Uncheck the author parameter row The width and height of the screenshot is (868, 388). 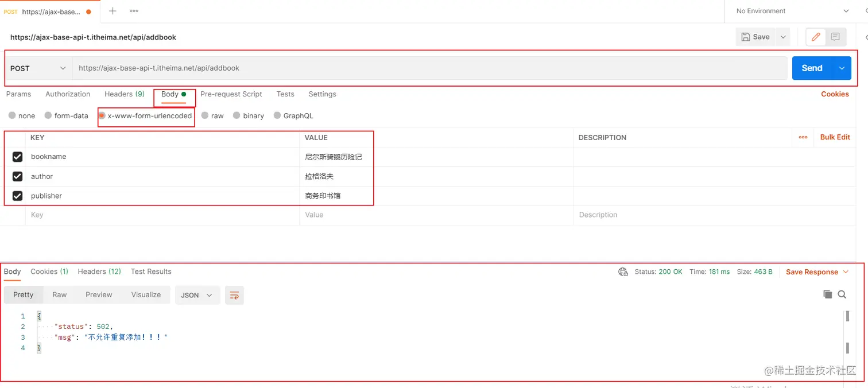[x=17, y=176]
